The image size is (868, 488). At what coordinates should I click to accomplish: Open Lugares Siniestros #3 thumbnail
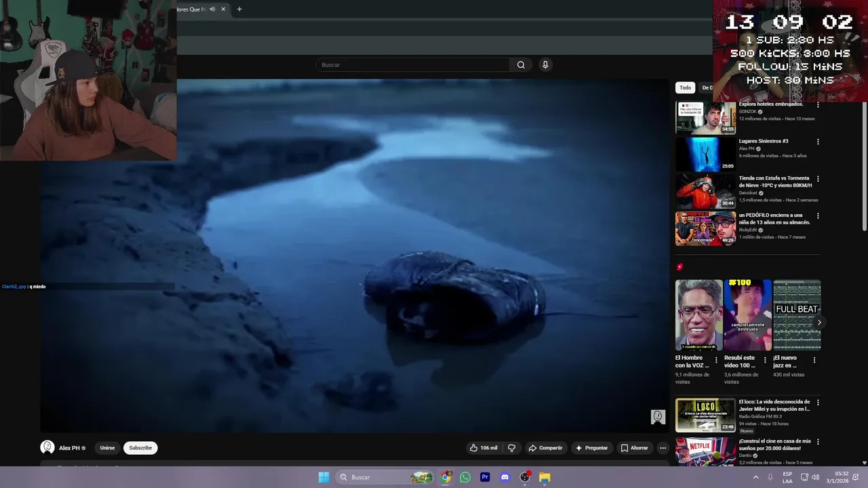click(705, 155)
